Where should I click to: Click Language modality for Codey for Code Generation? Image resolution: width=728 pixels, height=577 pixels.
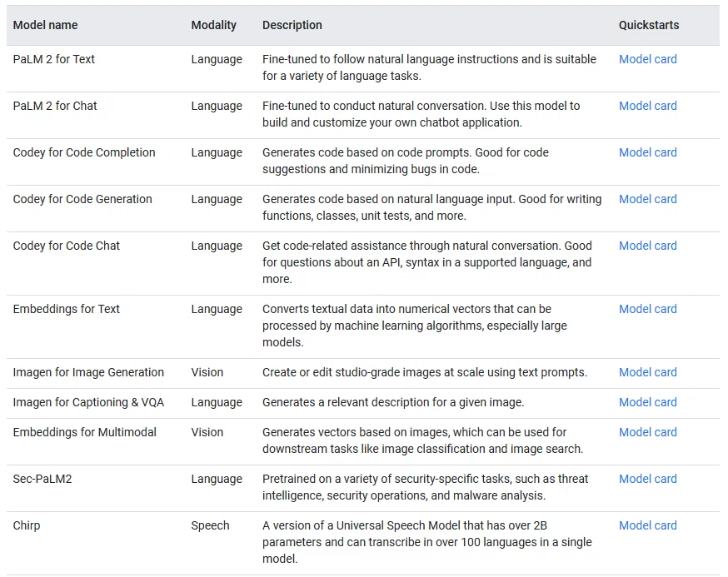click(x=217, y=199)
